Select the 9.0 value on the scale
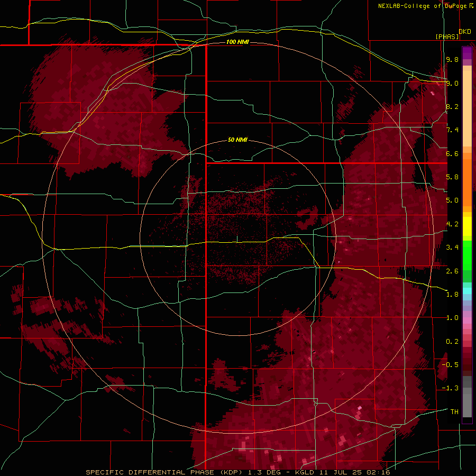Screen dimensions: 476x476 tap(452, 83)
